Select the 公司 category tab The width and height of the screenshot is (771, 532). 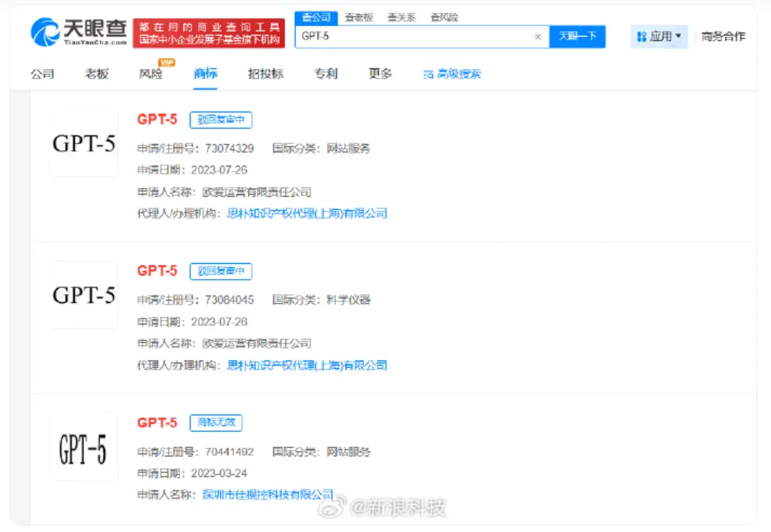43,74
